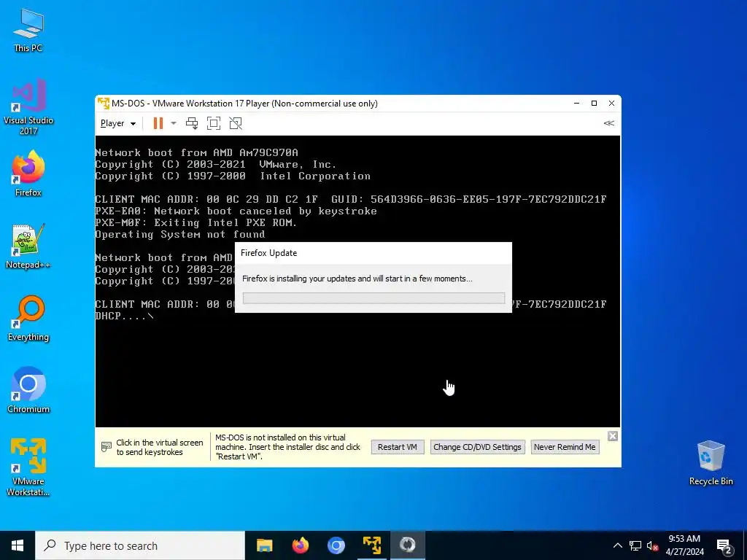The height and width of the screenshot is (560, 747).
Task: Open the notification center icon
Action: (724, 545)
